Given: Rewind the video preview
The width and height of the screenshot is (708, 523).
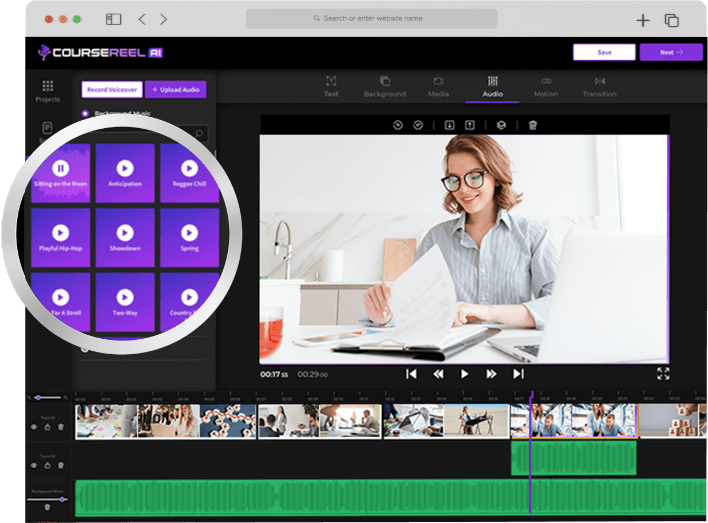Looking at the screenshot, I should click(438, 374).
